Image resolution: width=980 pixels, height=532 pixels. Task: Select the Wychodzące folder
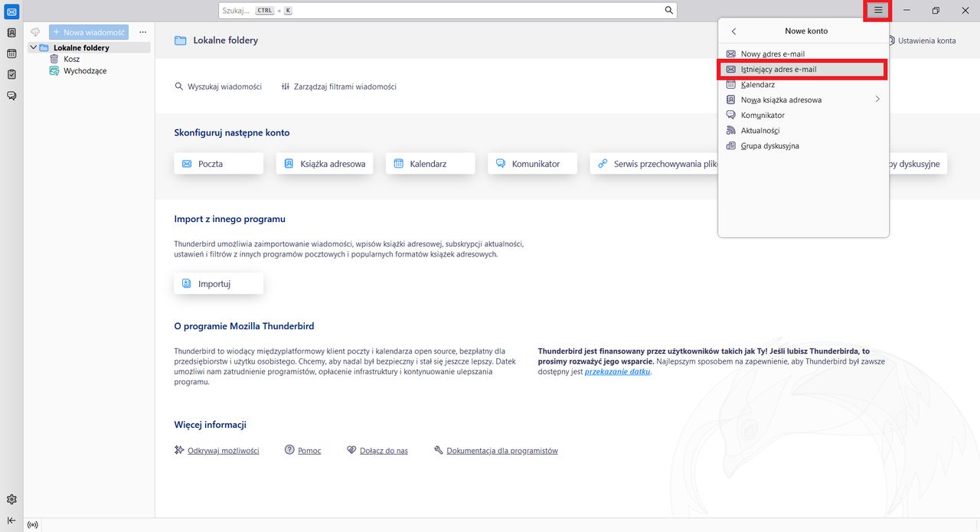[85, 71]
